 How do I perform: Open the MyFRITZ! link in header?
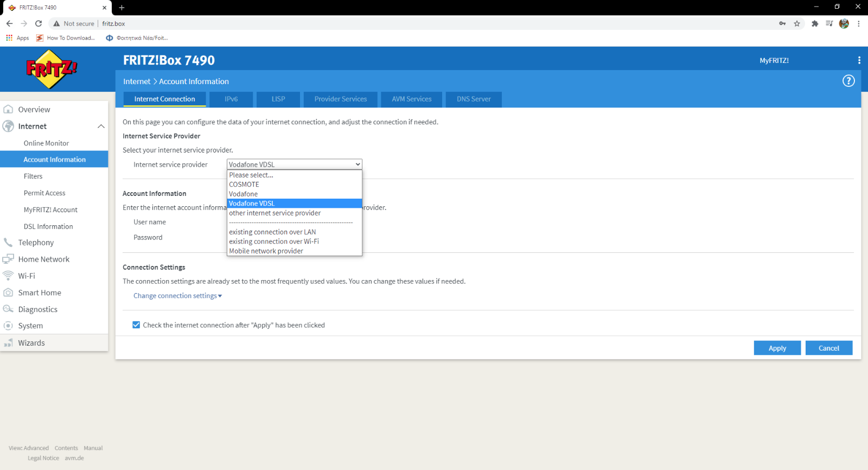click(774, 61)
